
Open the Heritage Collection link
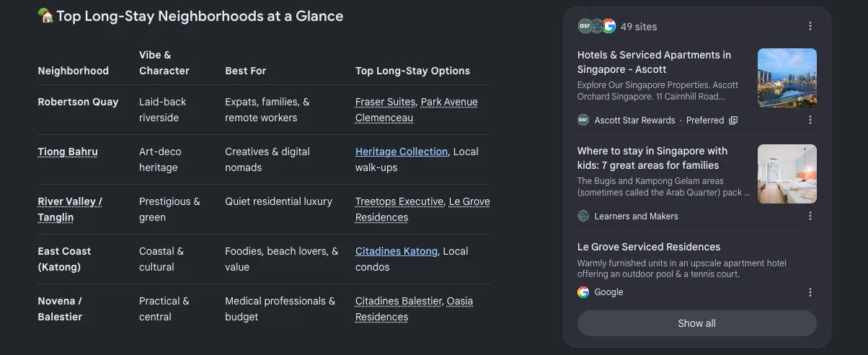coord(402,152)
